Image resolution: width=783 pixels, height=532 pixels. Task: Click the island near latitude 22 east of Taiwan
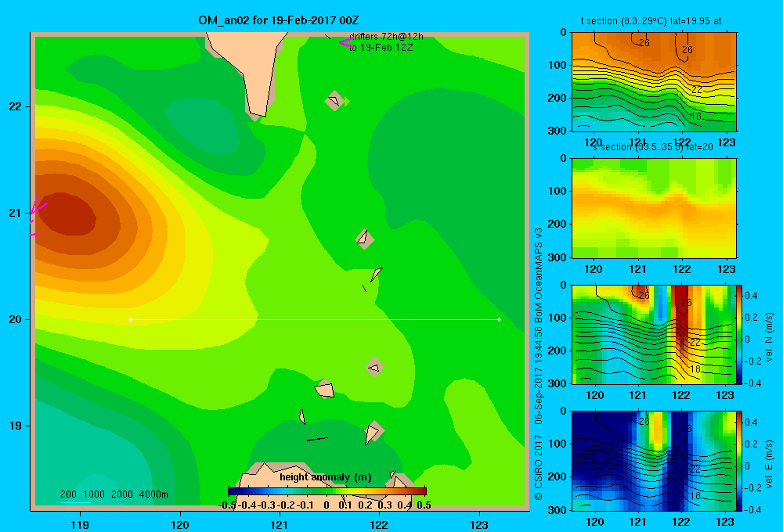coord(334,101)
